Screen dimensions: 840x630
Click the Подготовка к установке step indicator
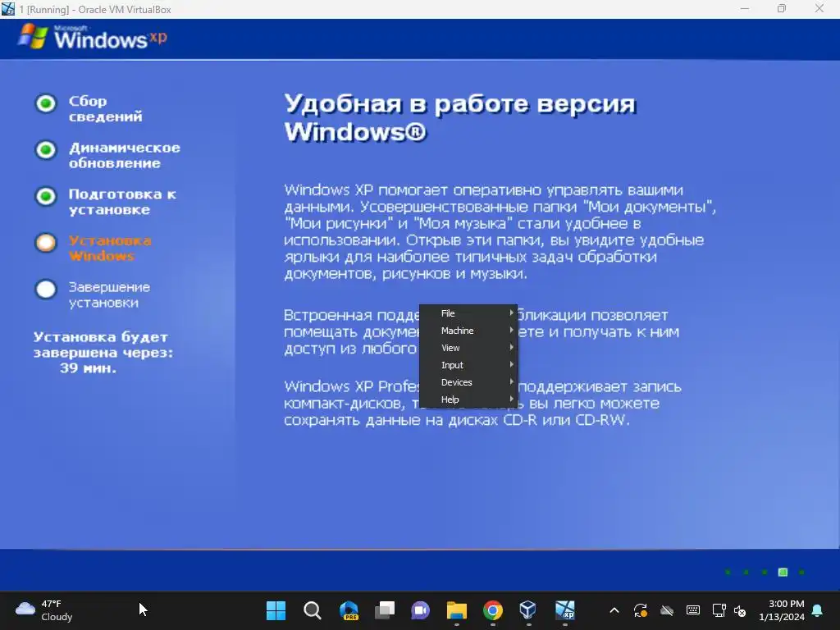(x=46, y=196)
